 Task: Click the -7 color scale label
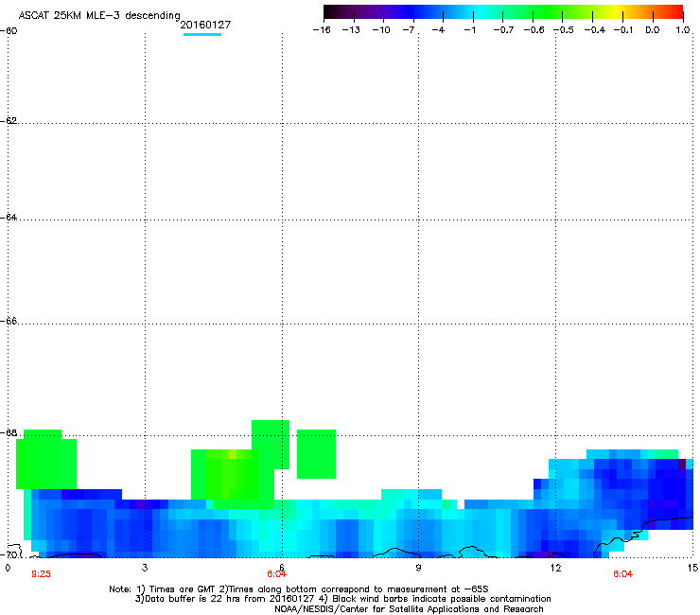click(409, 30)
